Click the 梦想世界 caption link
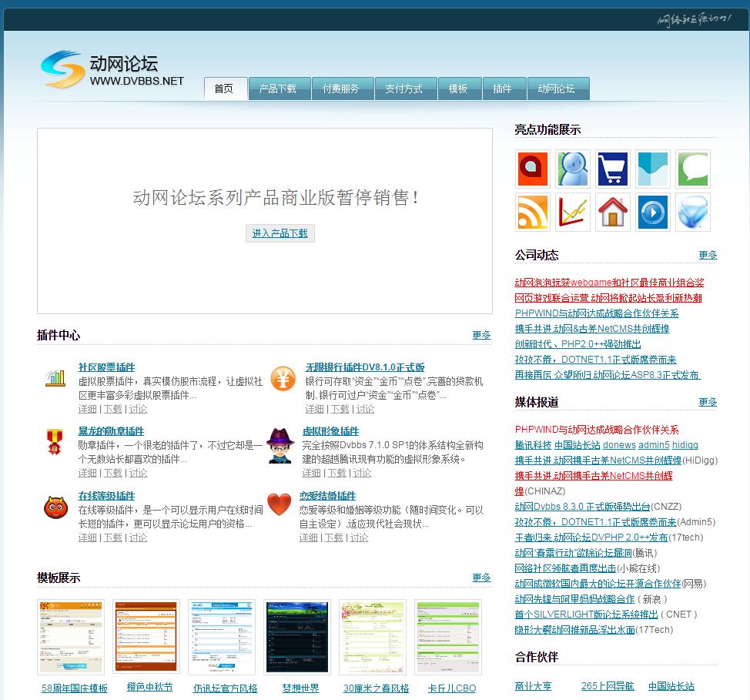The image size is (750, 700). [300, 688]
